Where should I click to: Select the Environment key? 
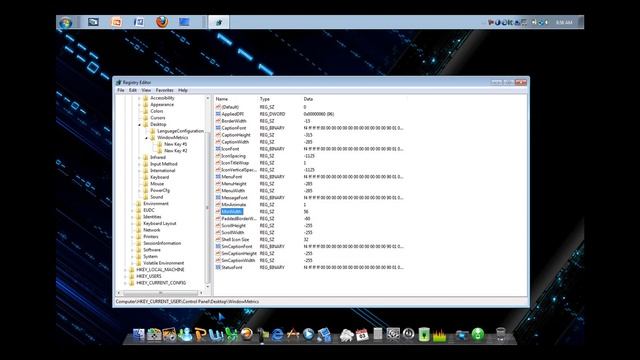[156, 204]
